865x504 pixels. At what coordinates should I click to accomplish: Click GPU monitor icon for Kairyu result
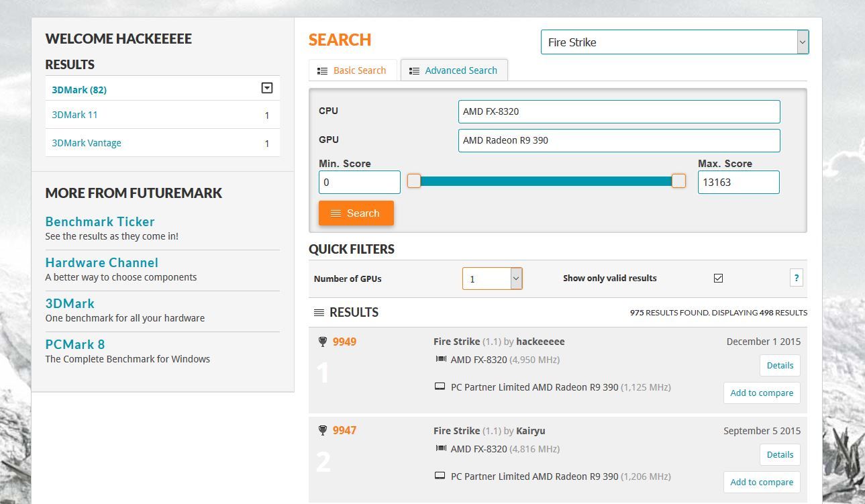point(440,476)
